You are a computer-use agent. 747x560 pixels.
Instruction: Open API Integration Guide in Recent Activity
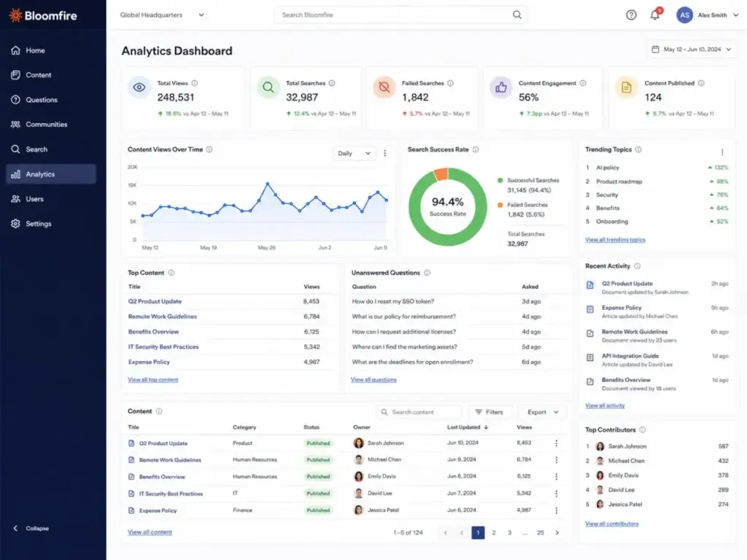pyautogui.click(x=630, y=356)
